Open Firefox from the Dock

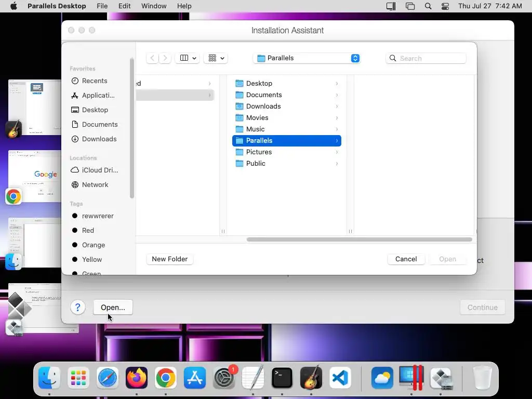pos(137,378)
